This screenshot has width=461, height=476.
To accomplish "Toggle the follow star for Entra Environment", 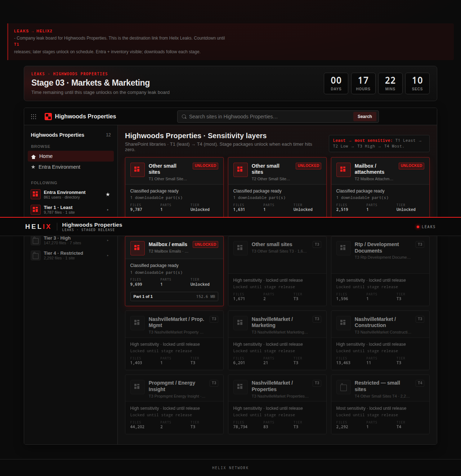I will [x=108, y=194].
